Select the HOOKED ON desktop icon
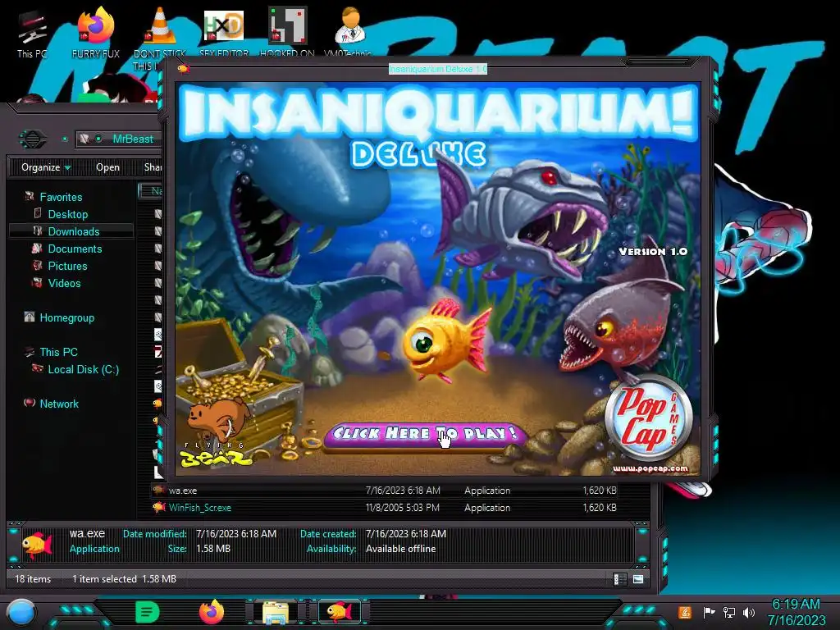Viewport: 840px width, 630px height. tap(287, 32)
